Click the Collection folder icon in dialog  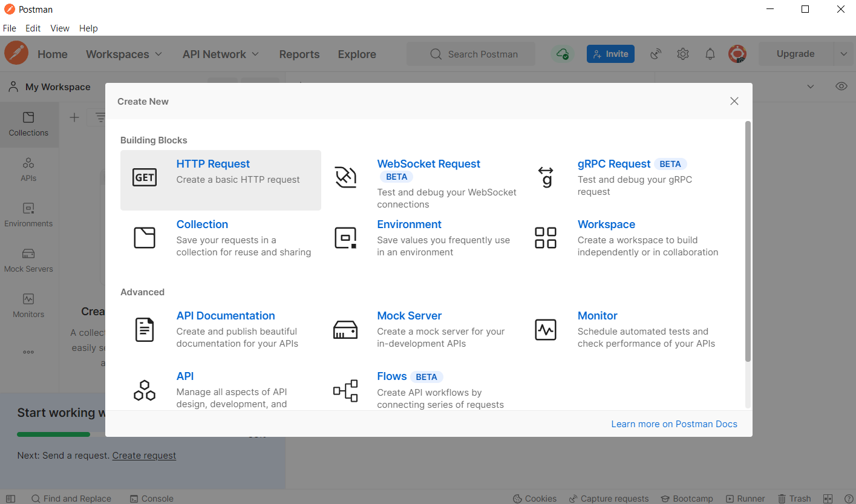(x=145, y=238)
